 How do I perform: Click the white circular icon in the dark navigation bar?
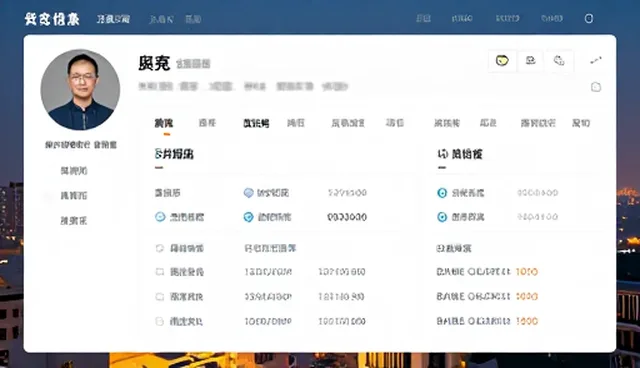pos(589,18)
